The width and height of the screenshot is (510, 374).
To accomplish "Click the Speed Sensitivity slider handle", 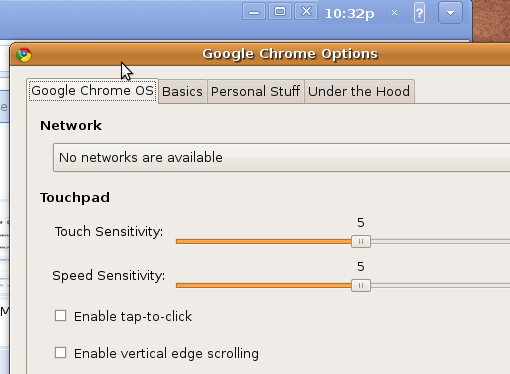I will [x=361, y=285].
